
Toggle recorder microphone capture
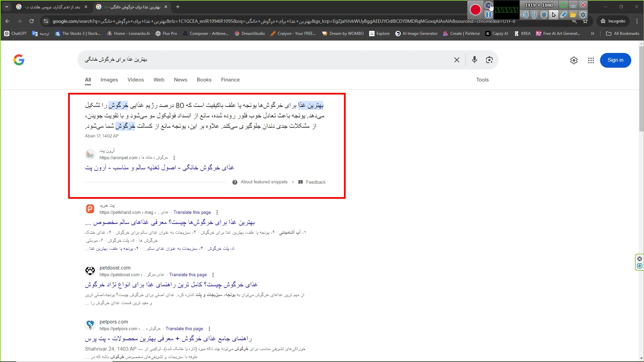coord(534,15)
